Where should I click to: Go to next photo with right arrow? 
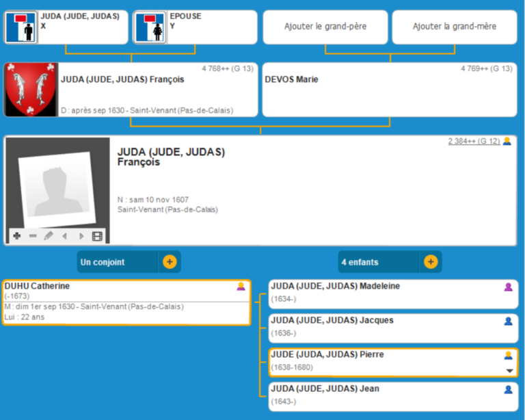[81, 236]
